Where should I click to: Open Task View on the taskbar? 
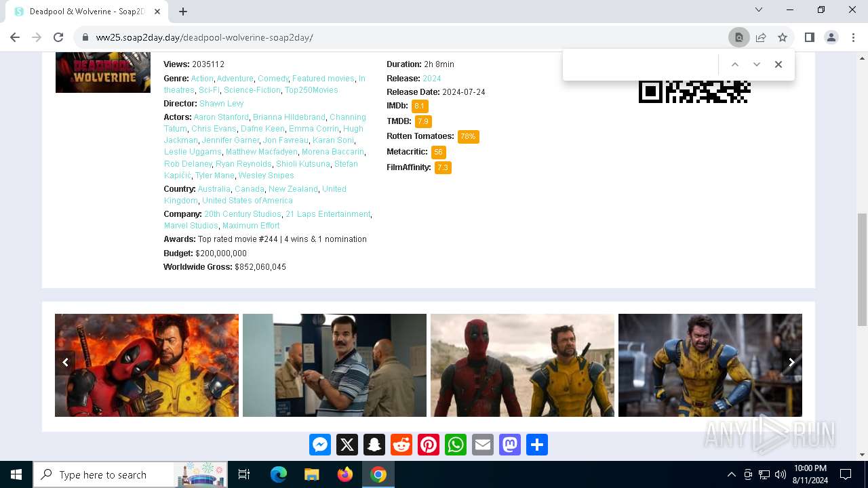[x=244, y=474]
